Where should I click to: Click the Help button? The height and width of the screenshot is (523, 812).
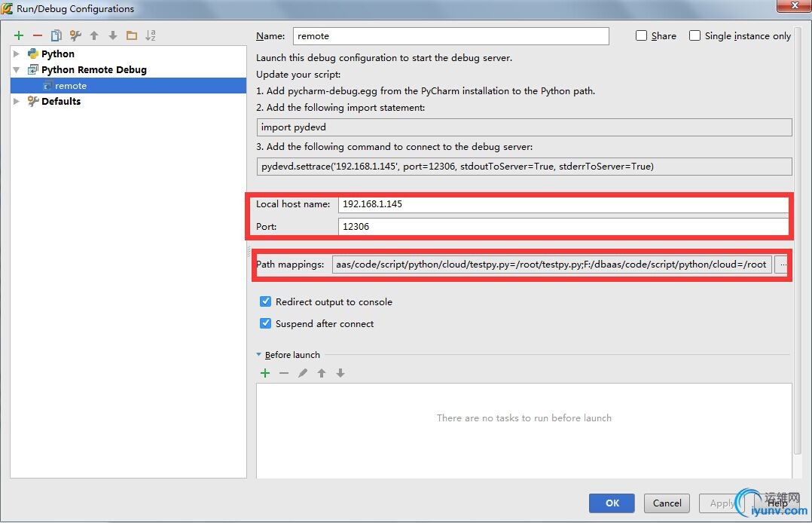[x=777, y=503]
